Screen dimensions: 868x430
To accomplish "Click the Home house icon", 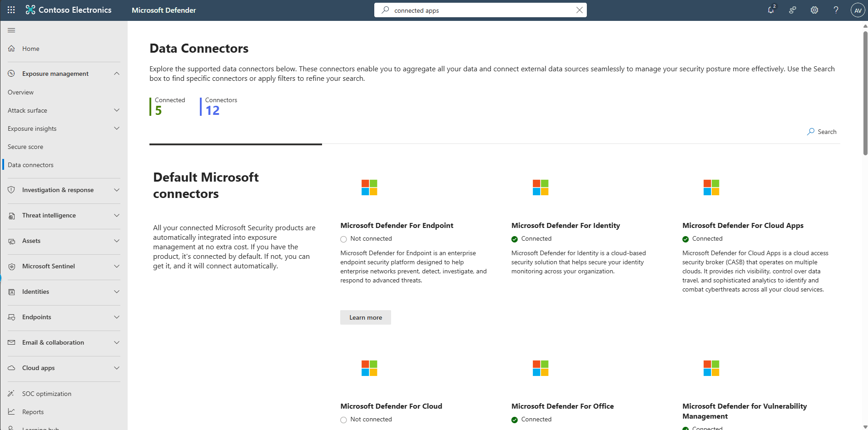I will [x=12, y=49].
